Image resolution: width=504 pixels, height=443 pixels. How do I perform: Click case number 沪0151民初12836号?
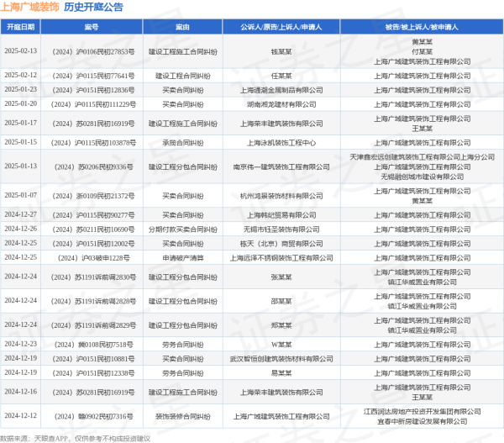pos(93,90)
